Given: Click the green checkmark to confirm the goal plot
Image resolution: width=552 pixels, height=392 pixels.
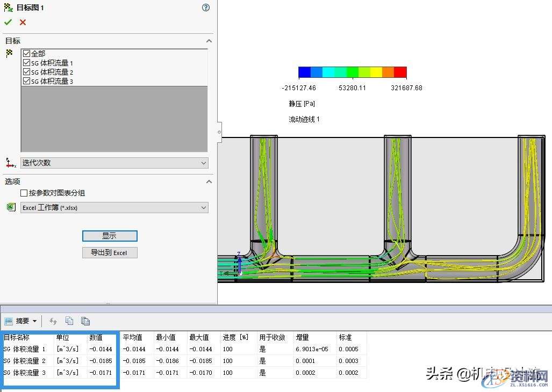Looking at the screenshot, I should 9,23.
